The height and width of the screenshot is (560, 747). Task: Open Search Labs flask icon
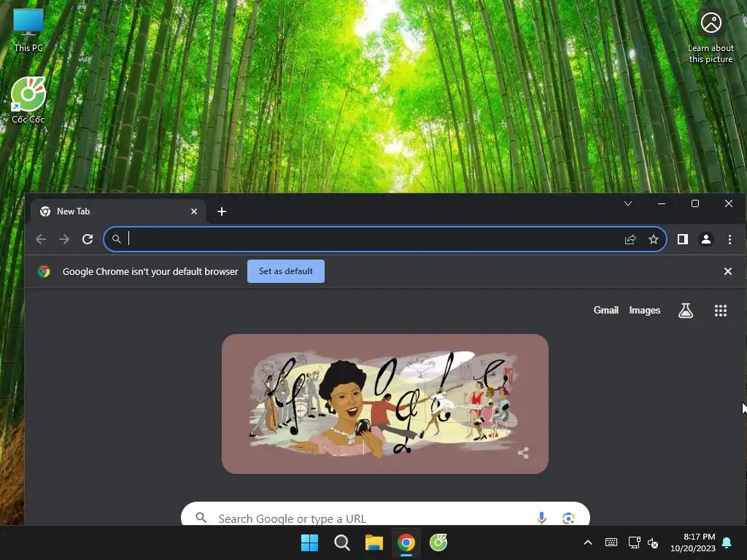pyautogui.click(x=686, y=311)
